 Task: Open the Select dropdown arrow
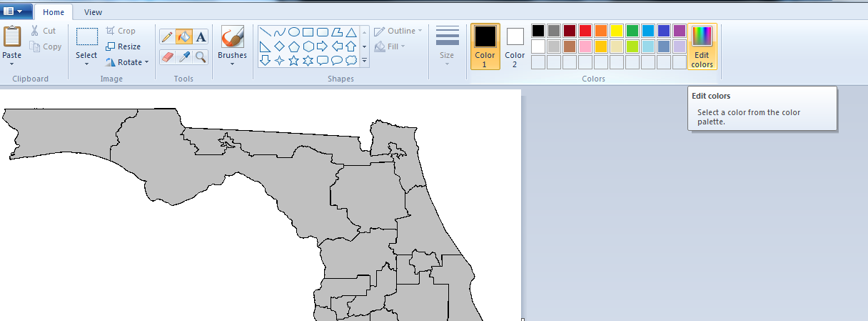point(86,64)
